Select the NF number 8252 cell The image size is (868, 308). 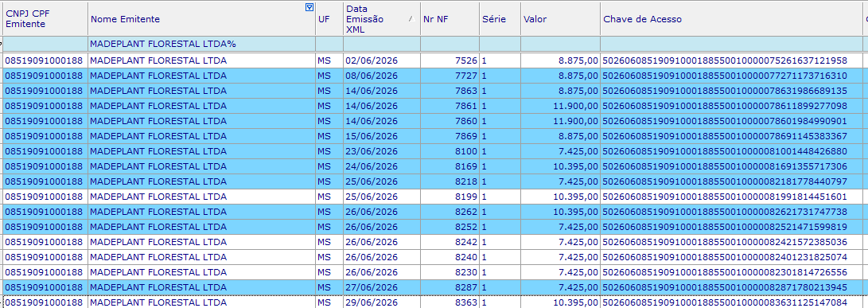coord(450,227)
